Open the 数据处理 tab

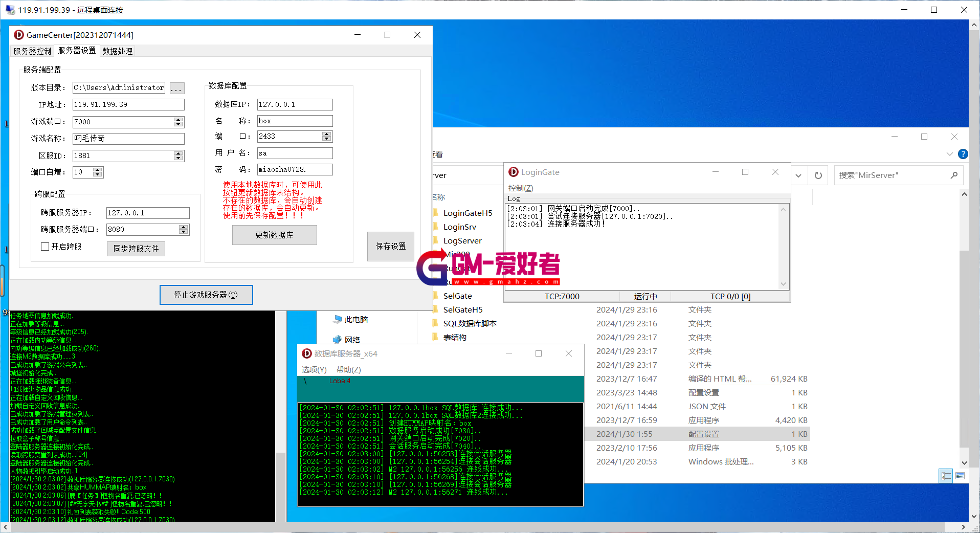click(117, 51)
